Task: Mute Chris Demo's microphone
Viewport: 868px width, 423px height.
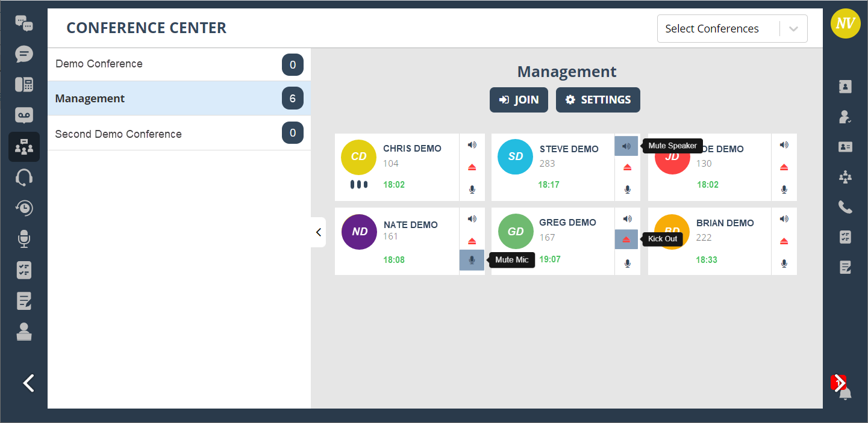Action: 472,190
